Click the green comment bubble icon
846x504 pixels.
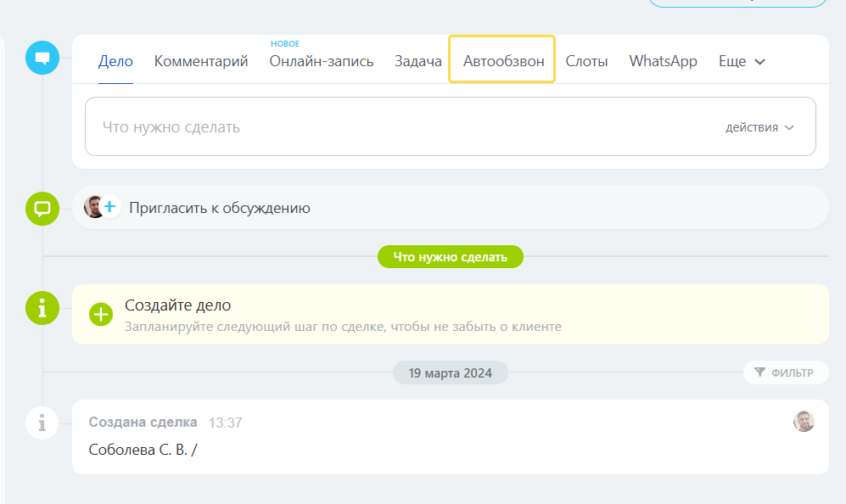pyautogui.click(x=42, y=208)
